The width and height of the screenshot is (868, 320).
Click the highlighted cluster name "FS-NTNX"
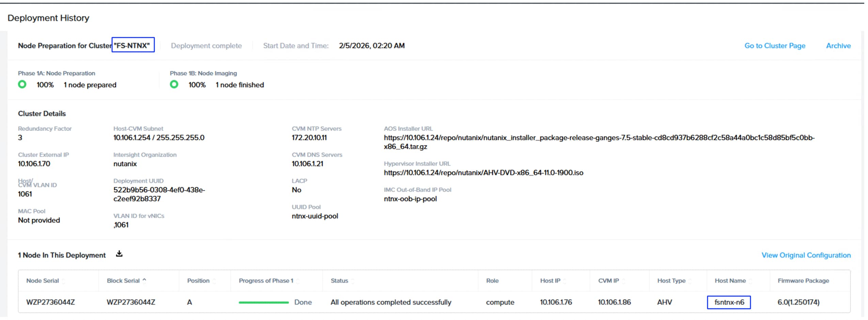coord(133,44)
